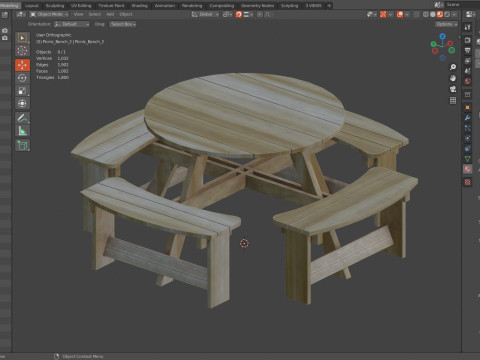480x360 pixels.
Task: Open the Output properties tab
Action: pos(468,50)
